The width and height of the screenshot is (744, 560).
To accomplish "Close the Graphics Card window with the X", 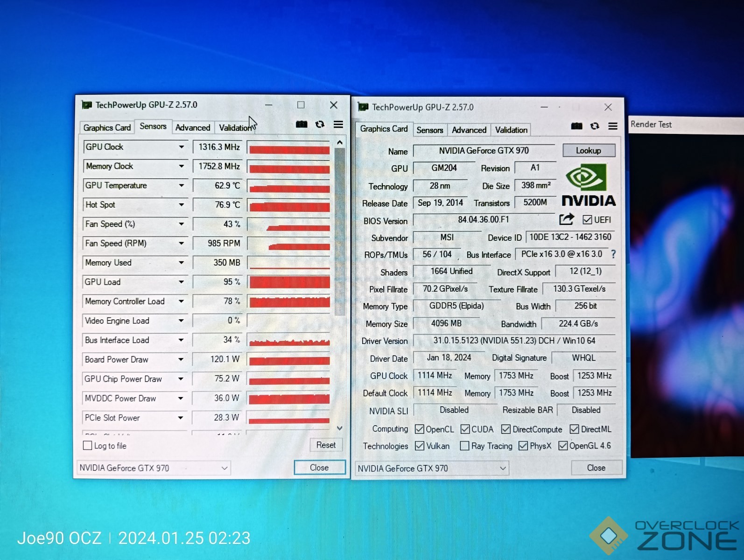I will (x=608, y=107).
